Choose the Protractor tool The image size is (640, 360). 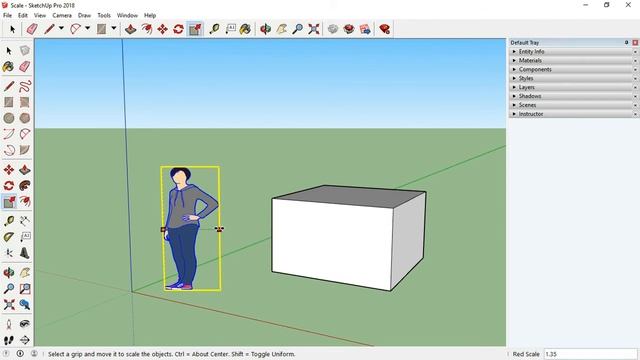(x=9, y=237)
